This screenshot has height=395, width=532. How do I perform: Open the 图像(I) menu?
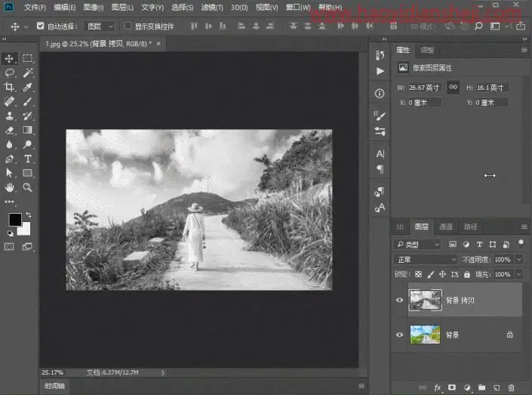pyautogui.click(x=94, y=7)
